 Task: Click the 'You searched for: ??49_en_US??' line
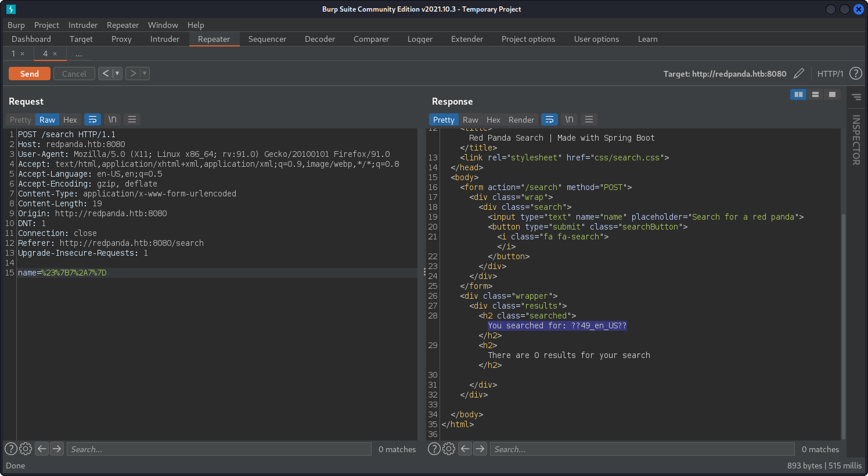pyautogui.click(x=557, y=325)
